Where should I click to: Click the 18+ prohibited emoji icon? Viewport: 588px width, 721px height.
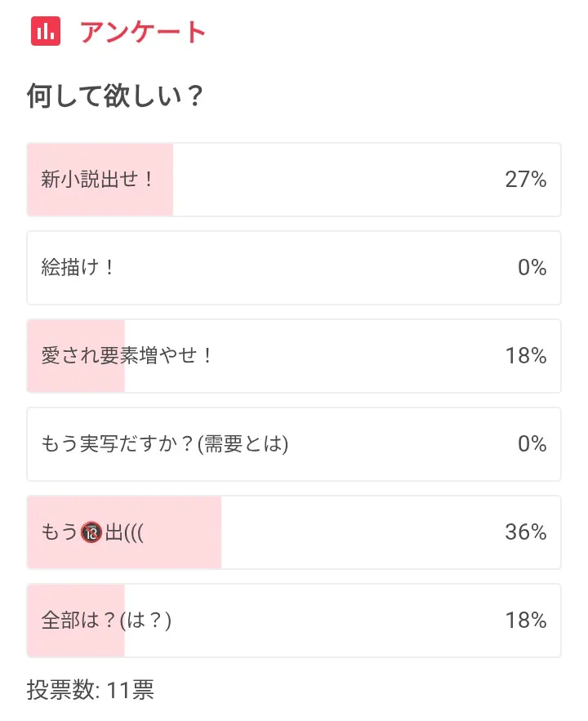click(91, 533)
